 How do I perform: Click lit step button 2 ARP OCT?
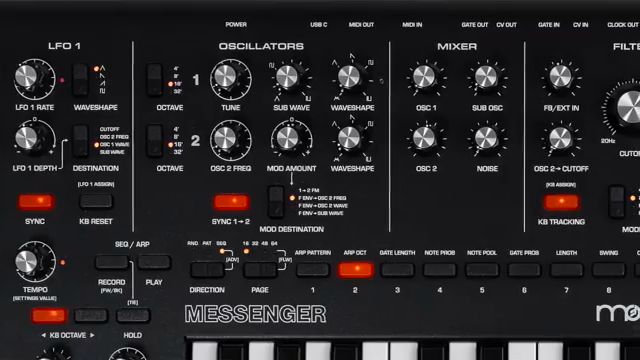356,270
